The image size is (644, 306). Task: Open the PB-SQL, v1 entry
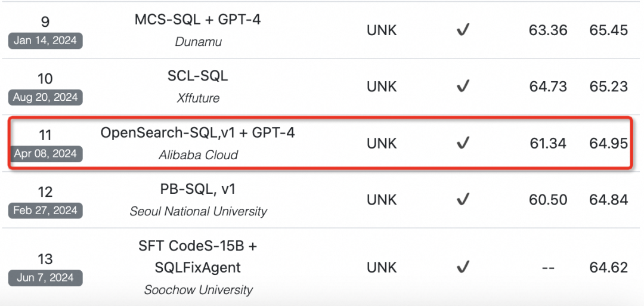point(197,189)
